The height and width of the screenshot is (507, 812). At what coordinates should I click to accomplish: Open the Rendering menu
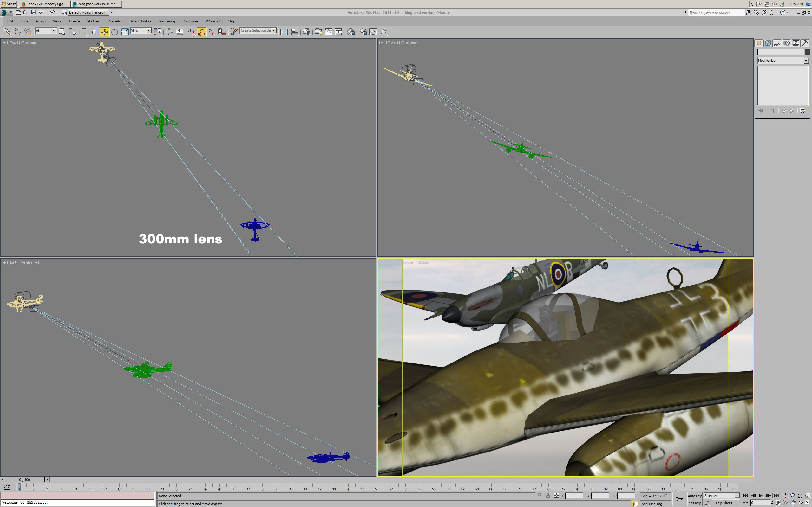pyautogui.click(x=167, y=21)
